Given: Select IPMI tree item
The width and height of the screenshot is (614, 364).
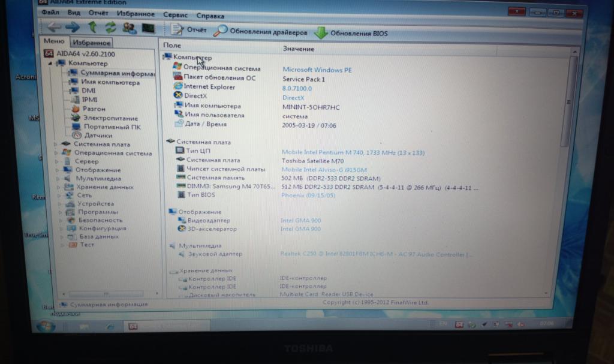Looking at the screenshot, I should [84, 100].
